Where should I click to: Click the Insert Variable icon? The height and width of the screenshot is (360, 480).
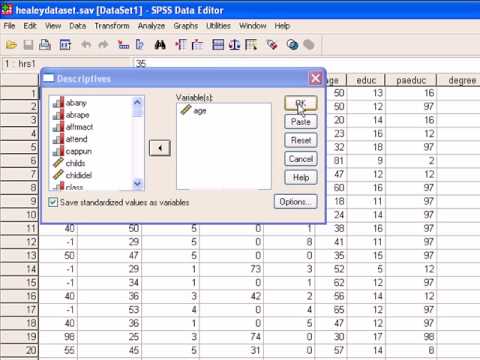click(x=197, y=45)
